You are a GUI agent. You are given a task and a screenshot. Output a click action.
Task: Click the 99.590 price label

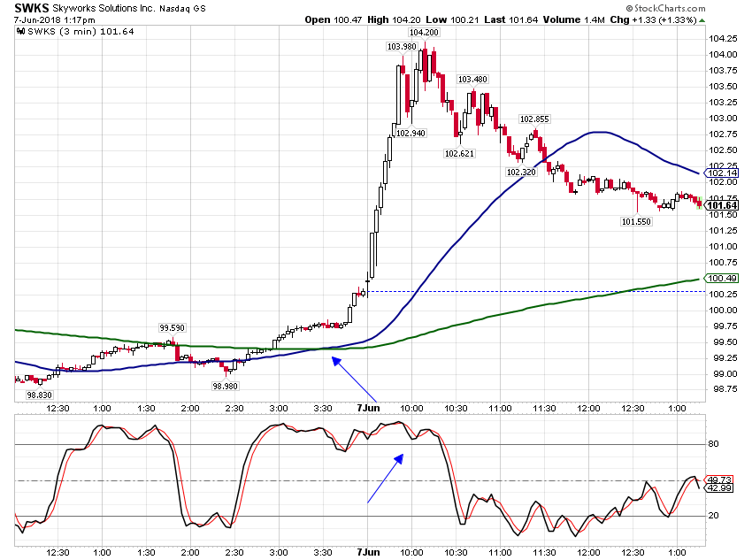tap(172, 328)
